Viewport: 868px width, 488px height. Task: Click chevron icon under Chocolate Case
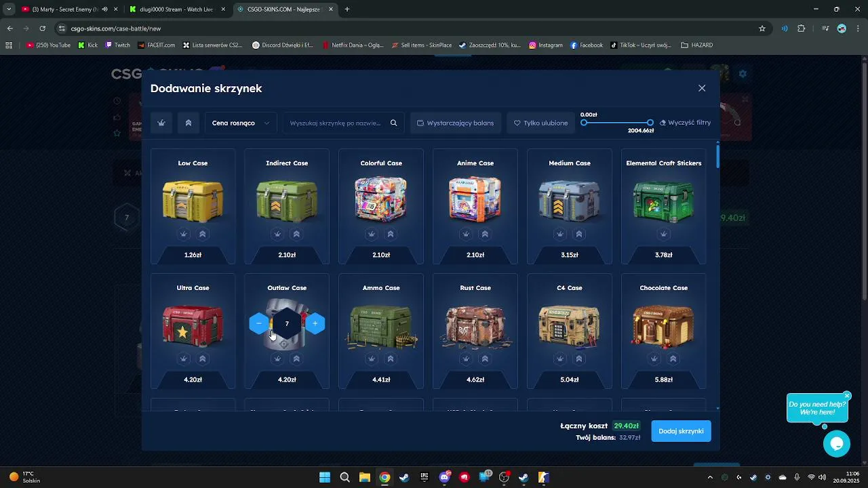click(x=673, y=359)
